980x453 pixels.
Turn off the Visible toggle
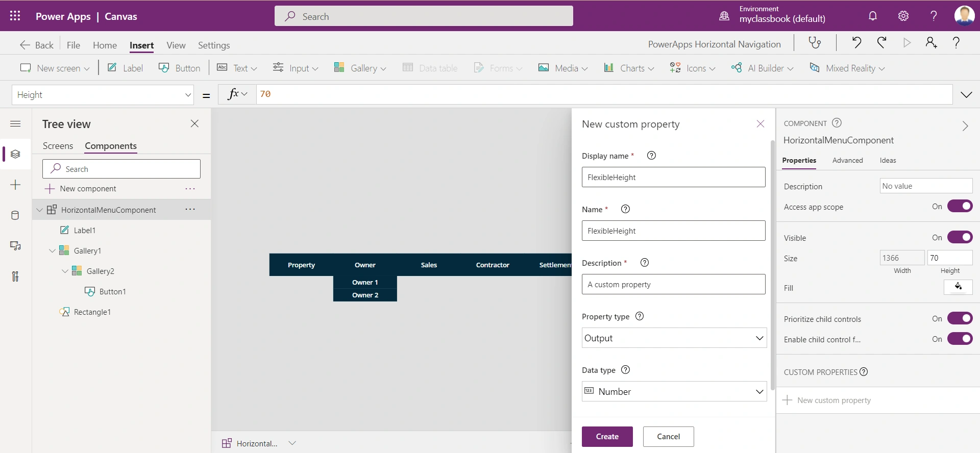coord(960,237)
